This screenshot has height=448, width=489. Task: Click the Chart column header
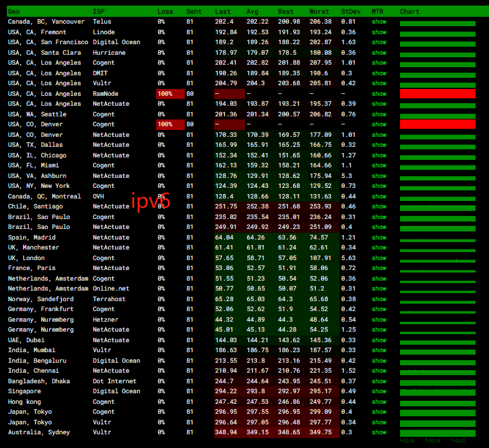click(409, 12)
